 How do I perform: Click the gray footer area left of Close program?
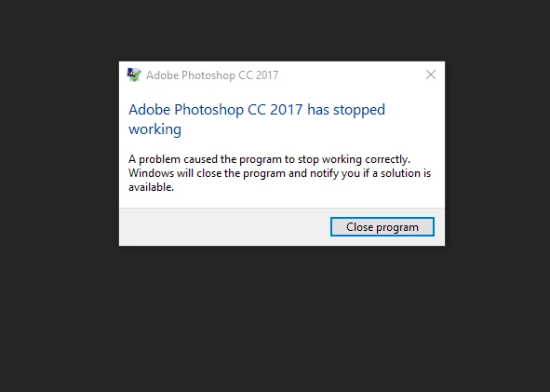(224, 226)
